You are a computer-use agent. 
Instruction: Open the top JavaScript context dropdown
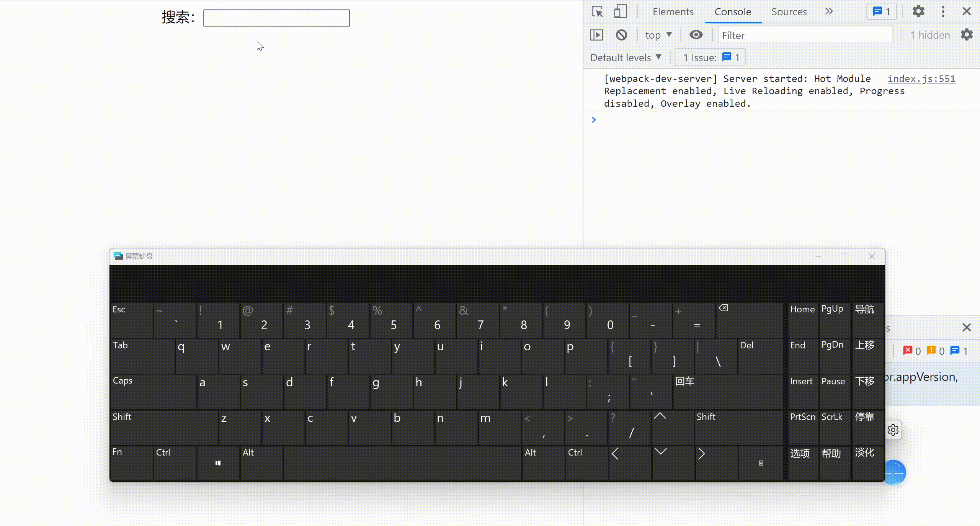[658, 35]
